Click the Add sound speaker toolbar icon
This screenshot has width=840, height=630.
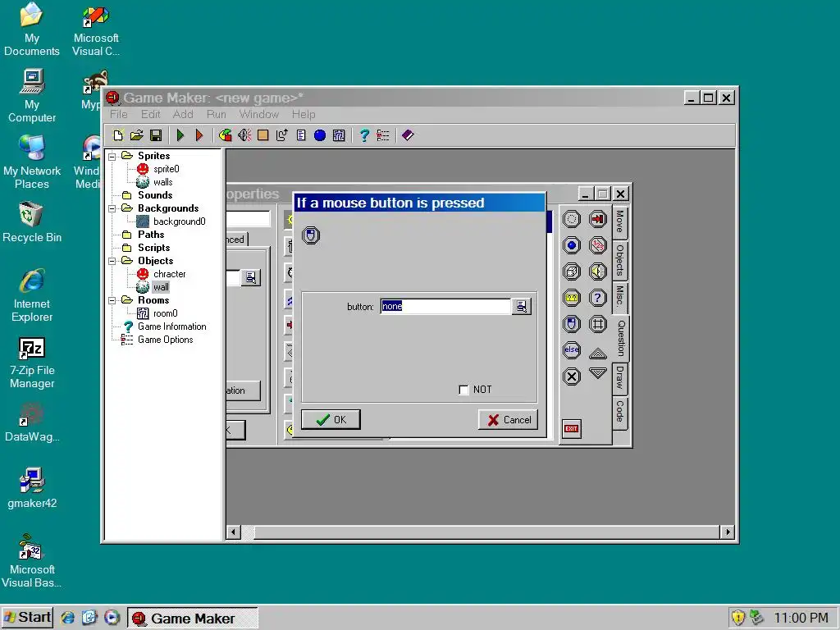[x=244, y=135]
